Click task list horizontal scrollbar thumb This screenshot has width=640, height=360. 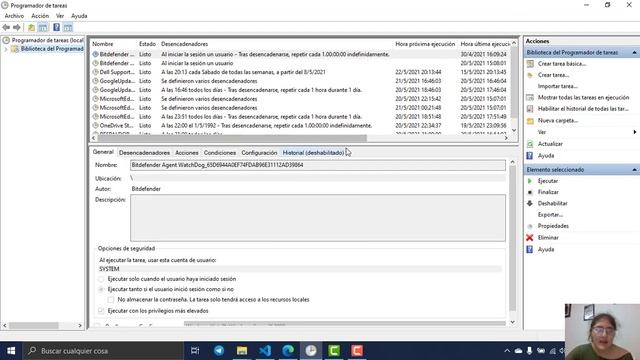pyautogui.click(x=231, y=138)
